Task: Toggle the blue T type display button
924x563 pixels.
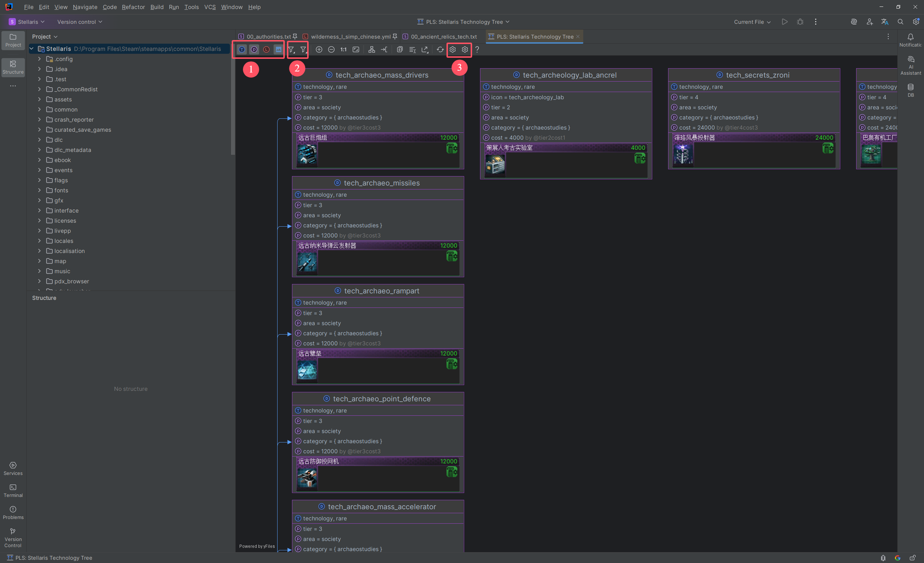Action: coord(242,49)
